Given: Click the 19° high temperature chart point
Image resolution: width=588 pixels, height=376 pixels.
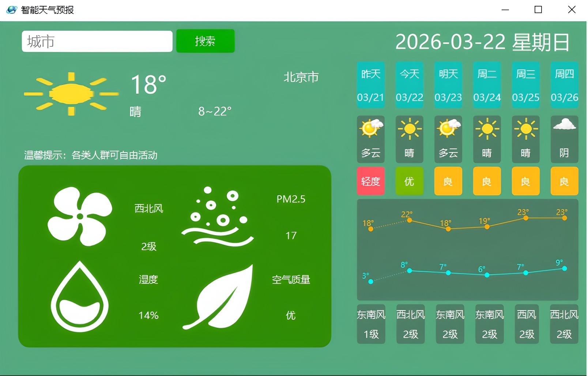Looking at the screenshot, I should coord(487,227).
